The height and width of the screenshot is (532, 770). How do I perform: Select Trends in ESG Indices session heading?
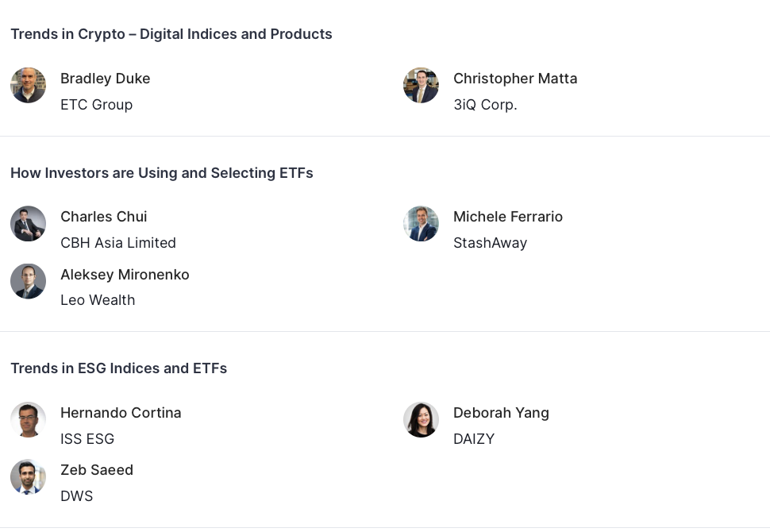click(118, 368)
